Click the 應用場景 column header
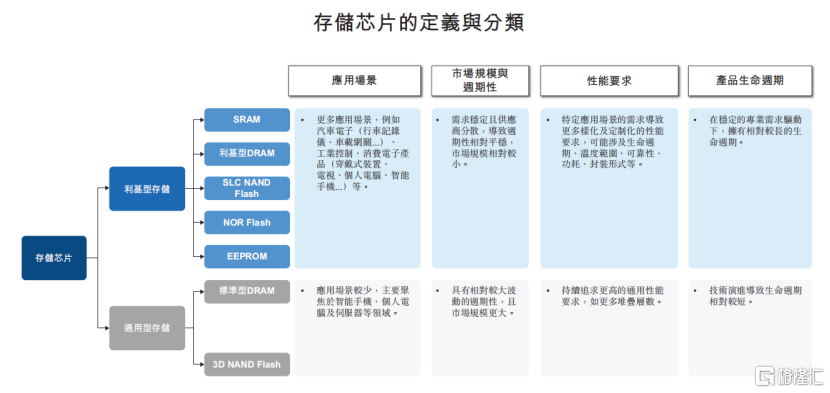This screenshot has width=830, height=393. click(355, 81)
